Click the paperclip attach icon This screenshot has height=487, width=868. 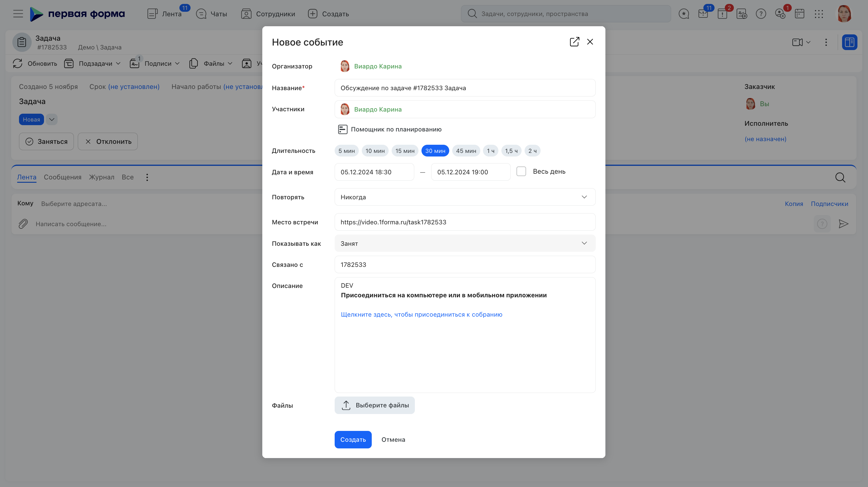23,224
